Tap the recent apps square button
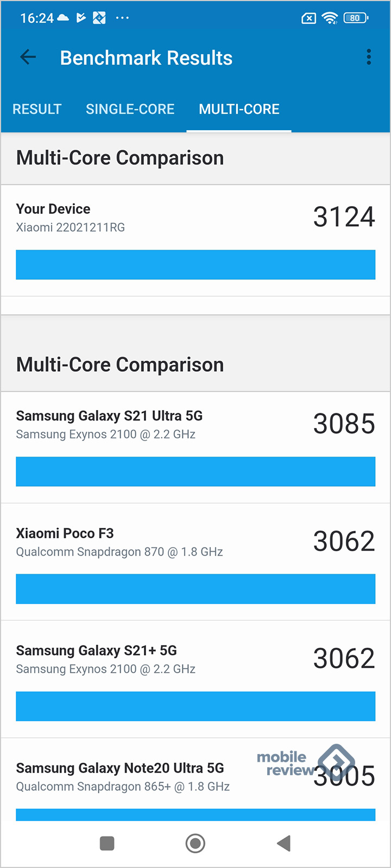Viewport: 391px width, 868px height. tap(107, 843)
